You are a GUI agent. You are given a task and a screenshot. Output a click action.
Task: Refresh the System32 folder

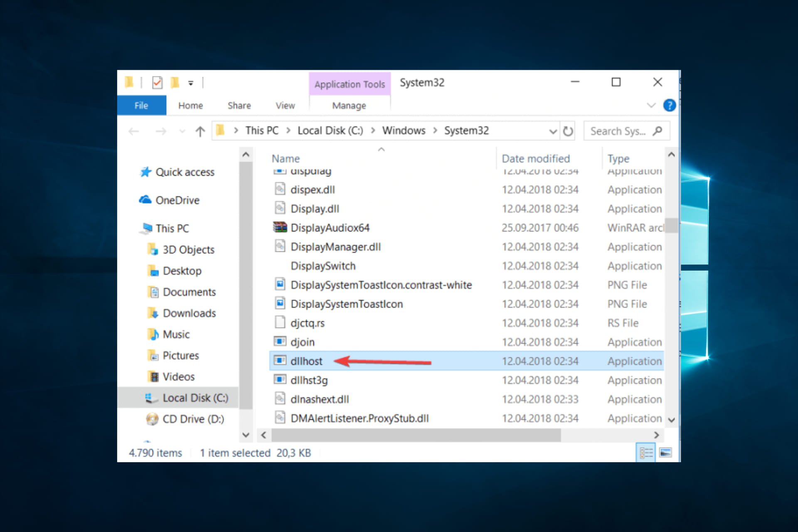pyautogui.click(x=568, y=131)
